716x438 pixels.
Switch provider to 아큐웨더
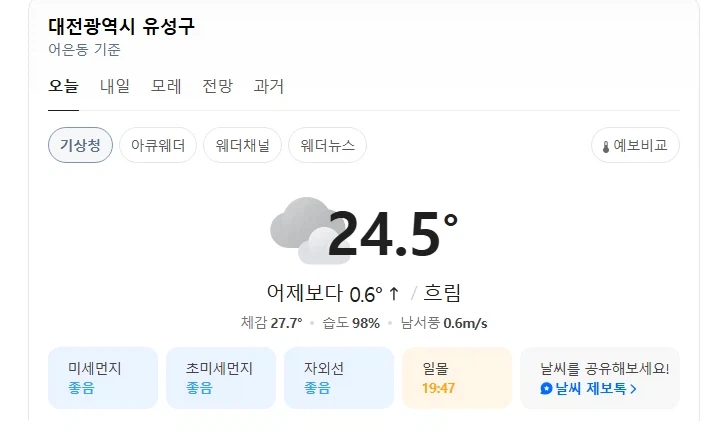coord(158,145)
